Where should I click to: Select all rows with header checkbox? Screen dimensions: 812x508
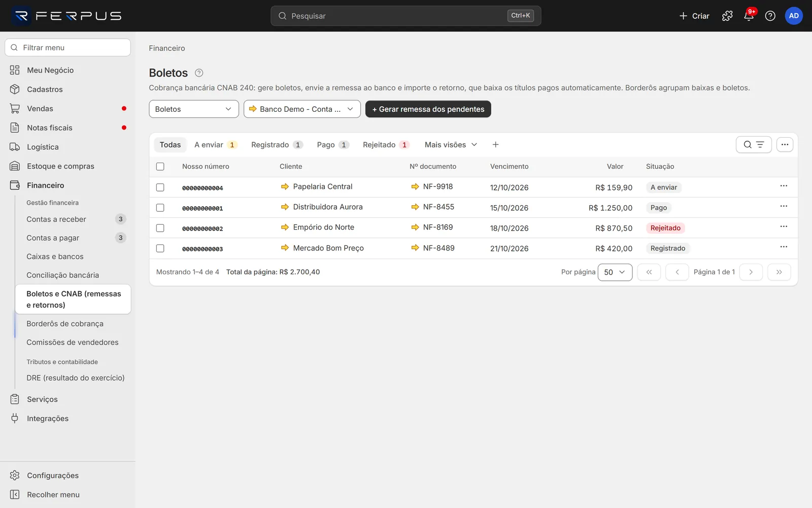tap(160, 167)
